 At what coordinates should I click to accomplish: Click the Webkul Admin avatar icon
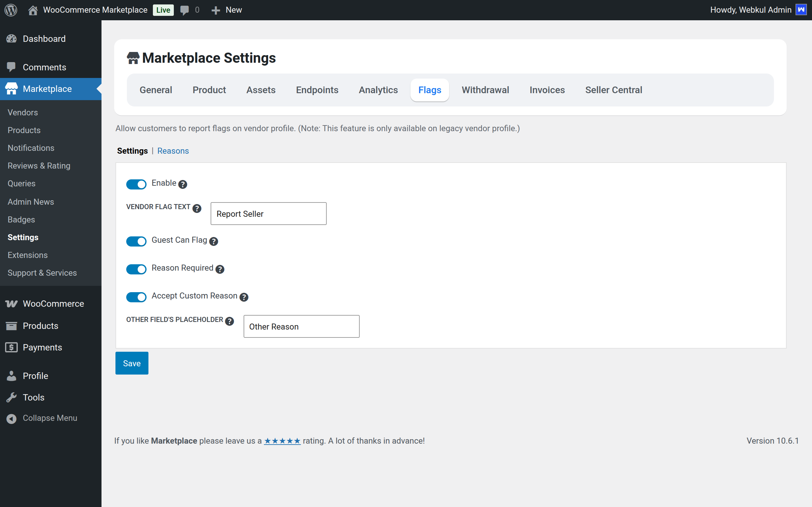tap(801, 10)
